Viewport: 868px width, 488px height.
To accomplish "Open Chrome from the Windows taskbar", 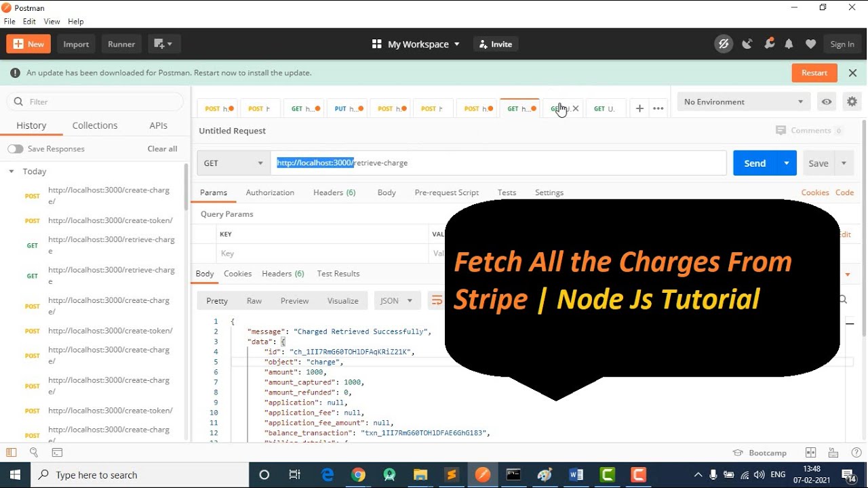I will coord(358,474).
